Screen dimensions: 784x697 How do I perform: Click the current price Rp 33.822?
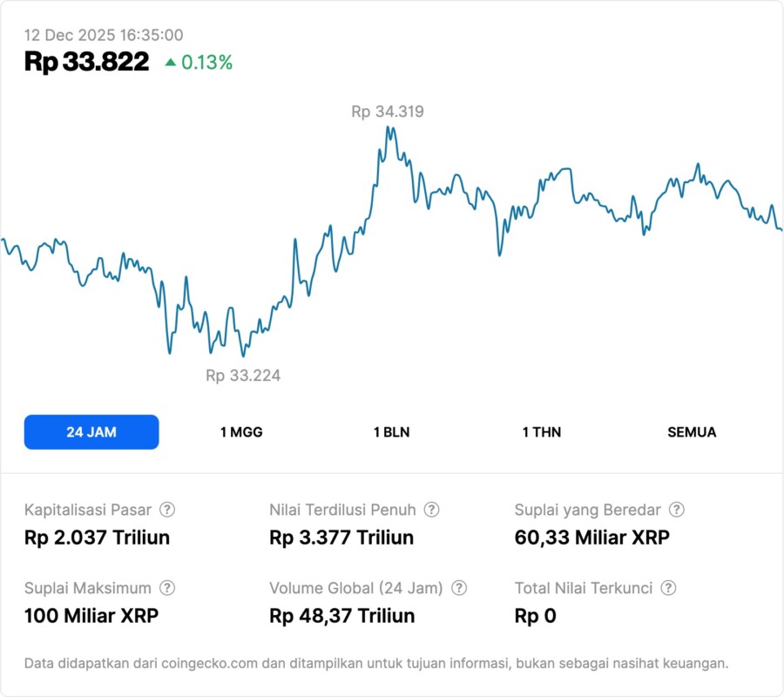coord(86,62)
